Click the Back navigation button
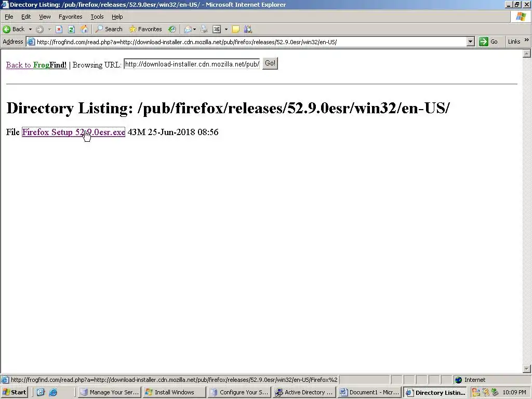532x399 pixels. coord(14,29)
